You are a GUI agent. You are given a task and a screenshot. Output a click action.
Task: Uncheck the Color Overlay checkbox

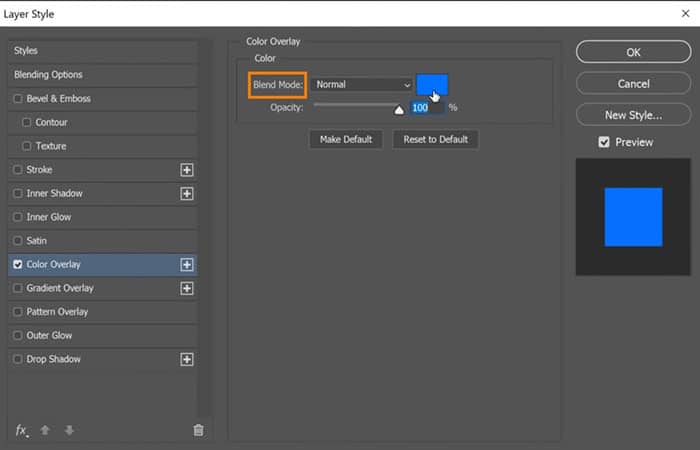click(x=18, y=264)
